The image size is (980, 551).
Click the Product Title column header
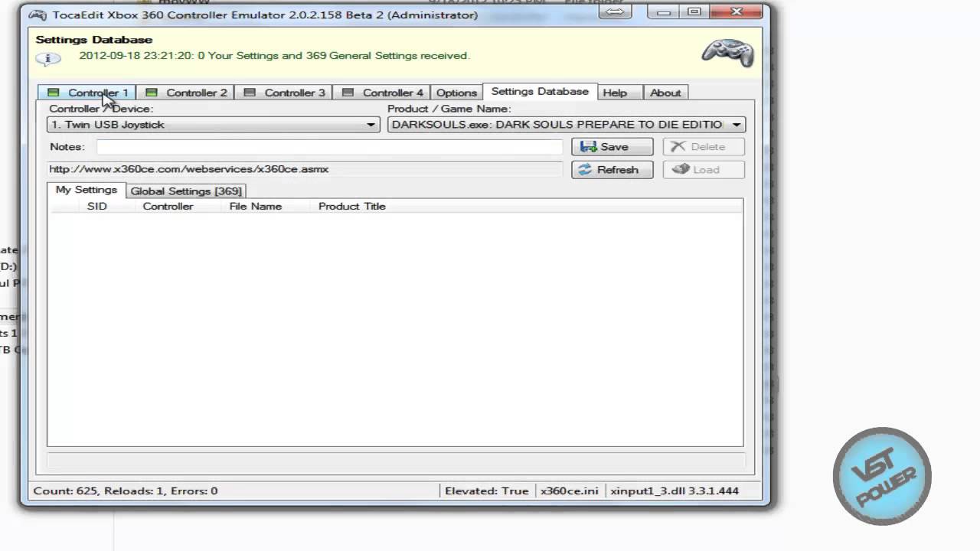click(352, 207)
